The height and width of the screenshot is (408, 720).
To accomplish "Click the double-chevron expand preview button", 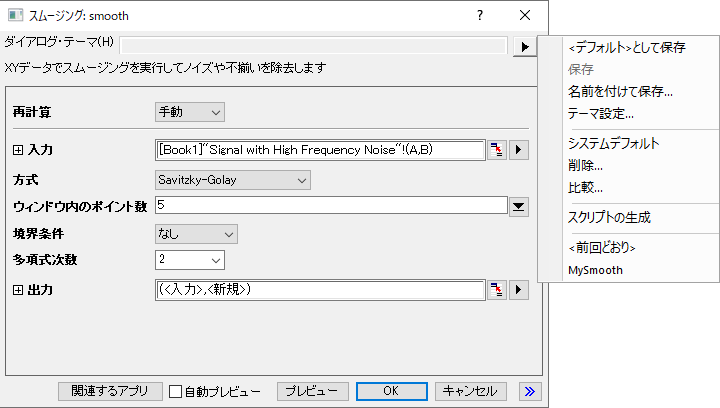I will pos(530,391).
